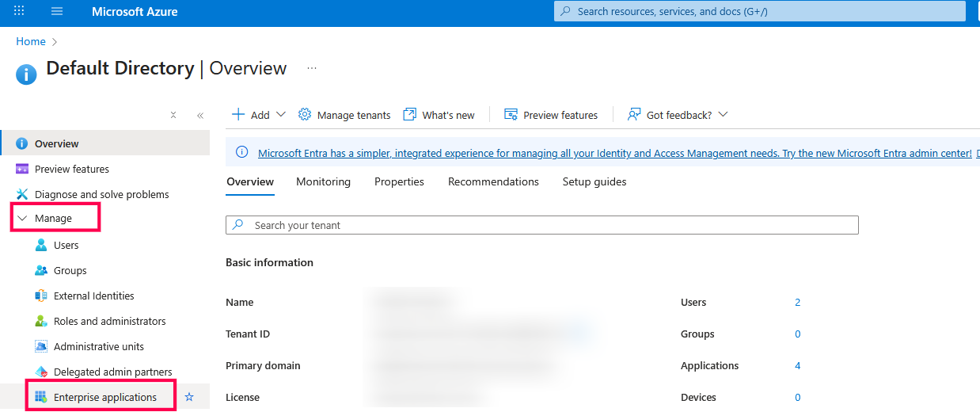Click the Microsoft Azure title

pos(135,12)
